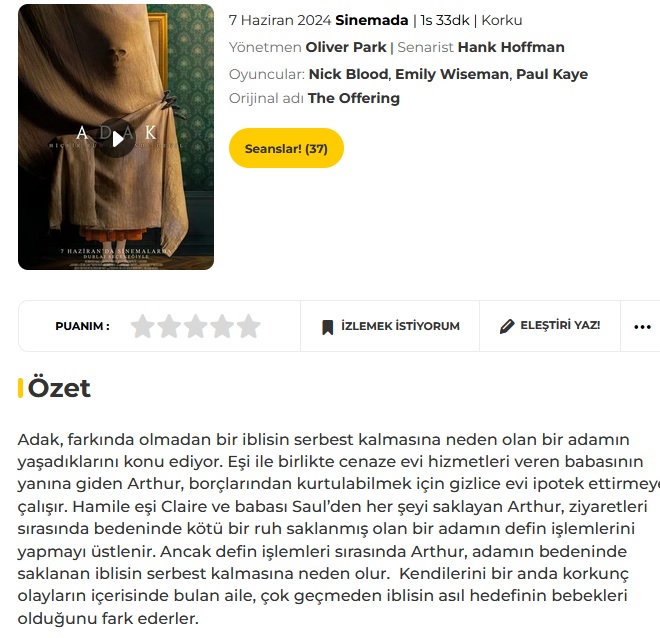Image resolution: width=660 pixels, height=638 pixels.
Task: Open director Oliver Park's page
Action: pos(346,47)
